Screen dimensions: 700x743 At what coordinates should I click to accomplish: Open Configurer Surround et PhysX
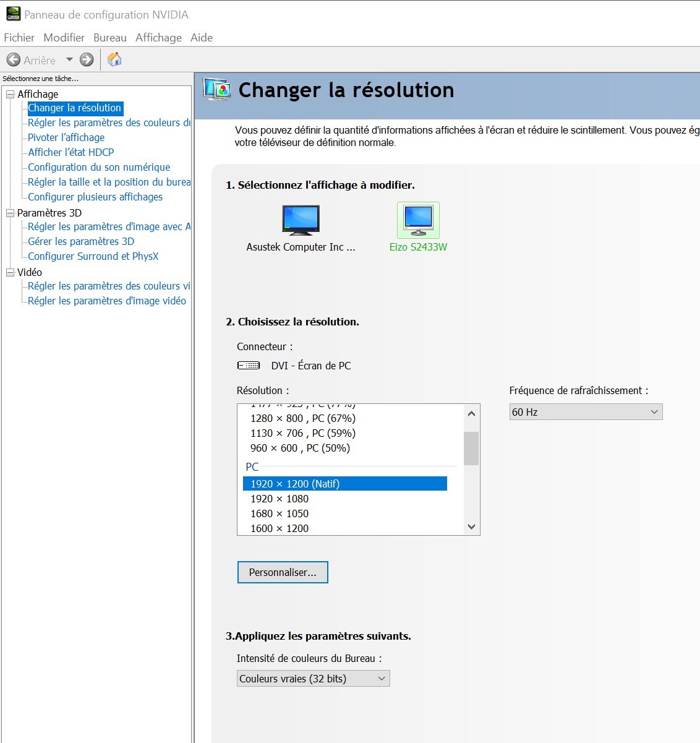point(93,256)
